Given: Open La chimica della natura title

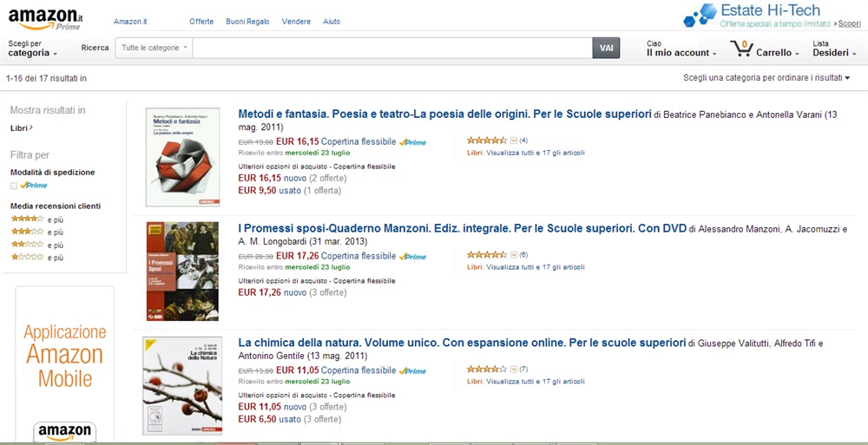Looking at the screenshot, I should (x=463, y=342).
